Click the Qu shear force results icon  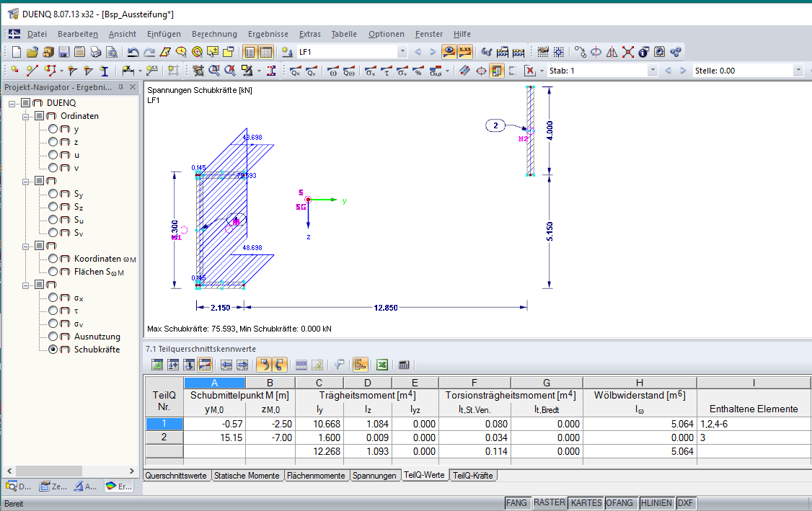click(296, 71)
